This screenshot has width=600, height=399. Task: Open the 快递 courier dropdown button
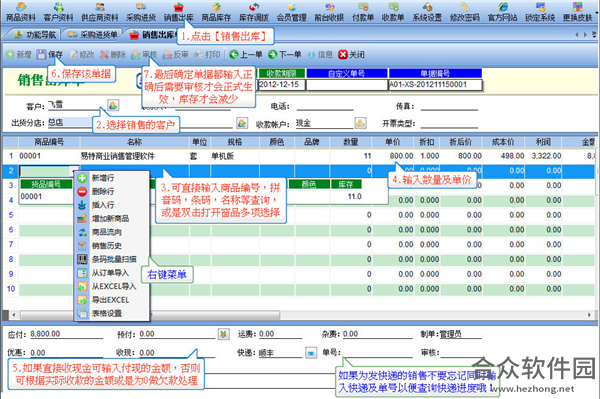tap(311, 353)
